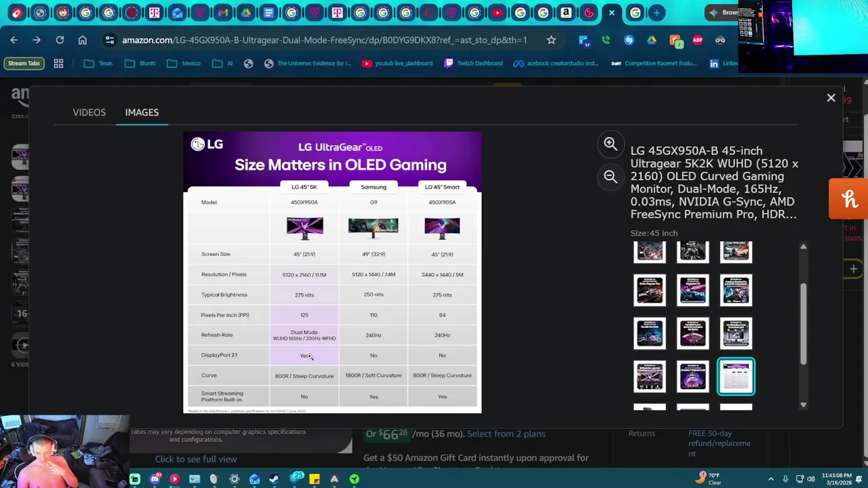Open a new browser tab with plus

[x=656, y=12]
